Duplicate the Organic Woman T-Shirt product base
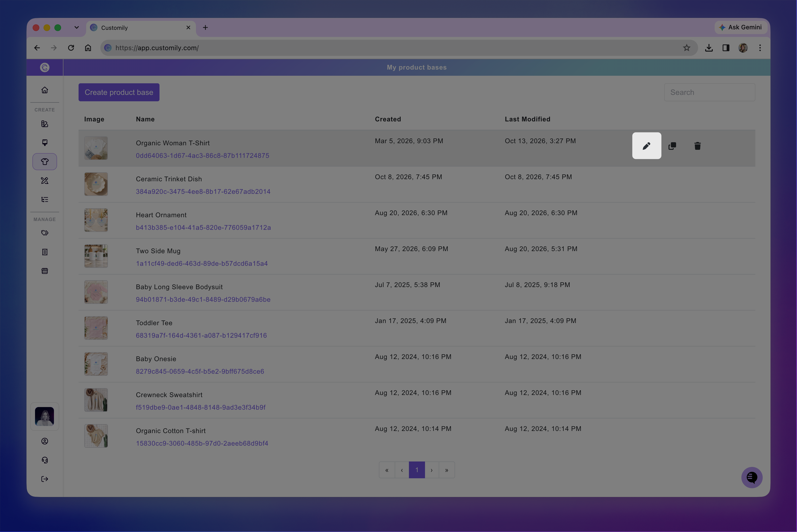Screen dimensions: 797x532 point(672,146)
